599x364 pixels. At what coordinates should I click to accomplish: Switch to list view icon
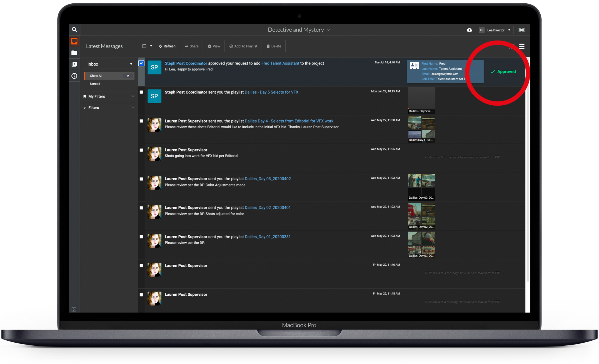point(522,46)
